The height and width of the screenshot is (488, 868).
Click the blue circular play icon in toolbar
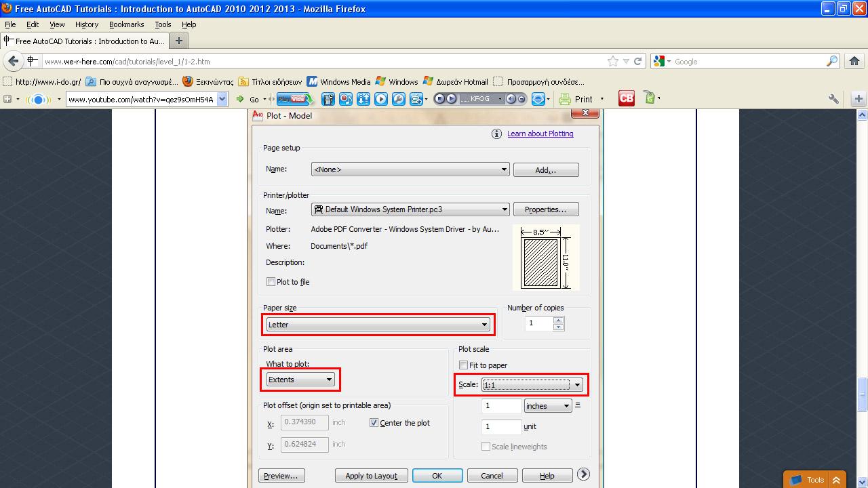point(381,99)
